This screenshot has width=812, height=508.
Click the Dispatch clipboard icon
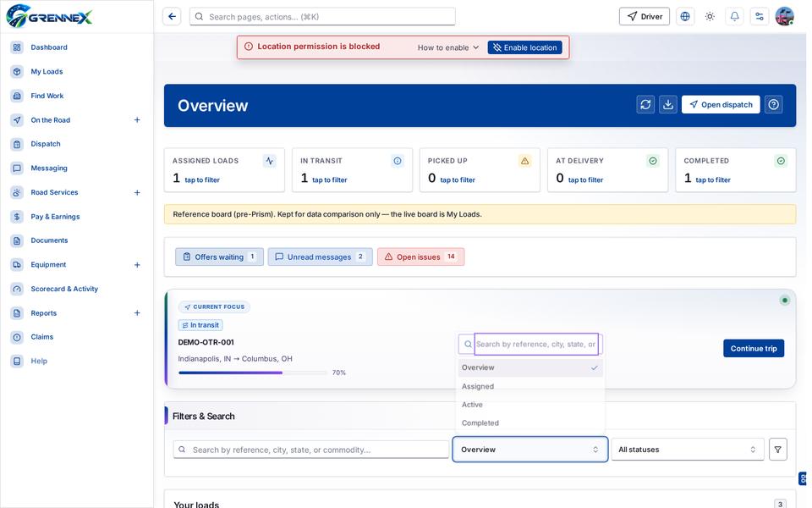pos(17,144)
